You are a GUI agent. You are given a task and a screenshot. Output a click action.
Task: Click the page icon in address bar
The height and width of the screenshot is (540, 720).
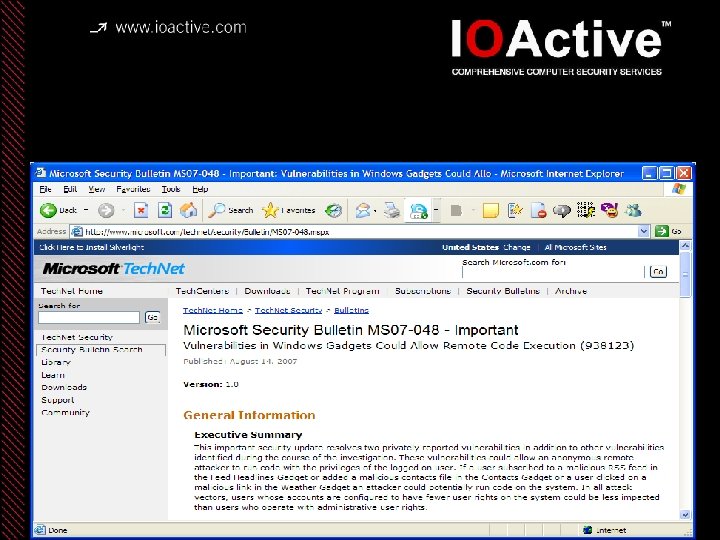pyautogui.click(x=77, y=231)
